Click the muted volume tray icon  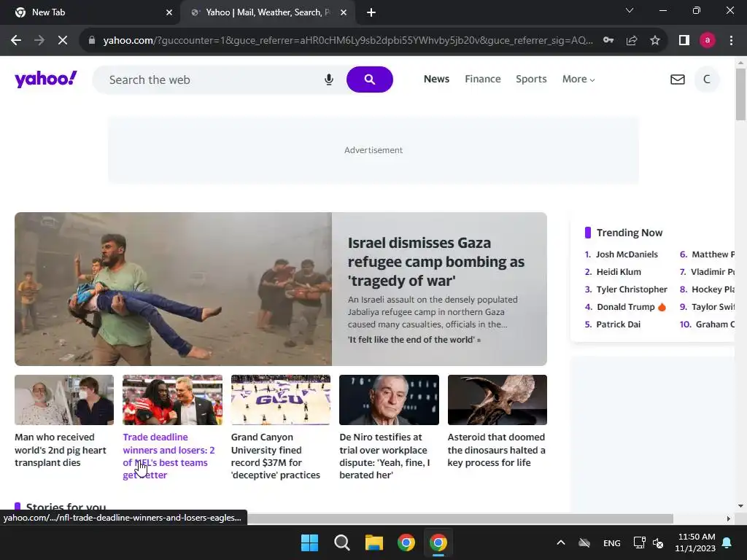(x=658, y=542)
